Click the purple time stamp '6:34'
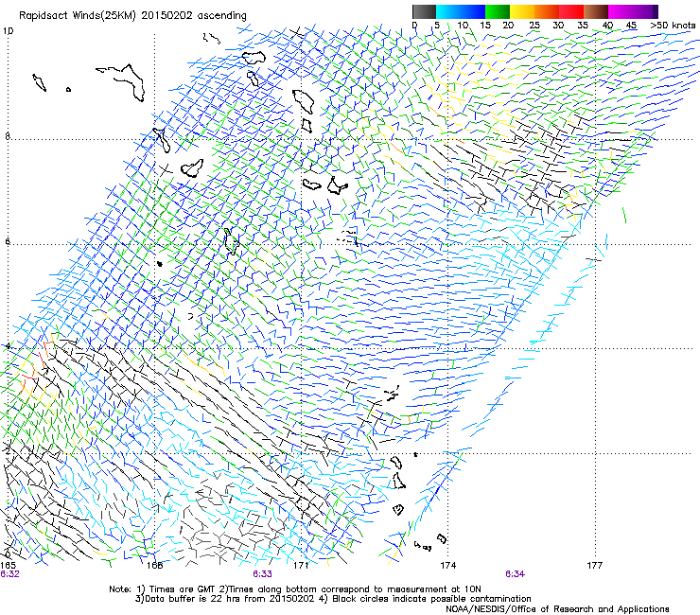This screenshot has width=700, height=615. [x=515, y=574]
